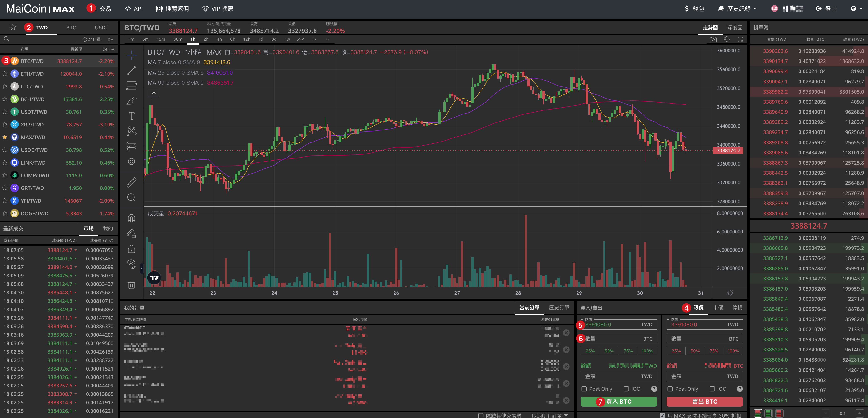Select the text annotation tool
868x418 pixels.
(131, 116)
